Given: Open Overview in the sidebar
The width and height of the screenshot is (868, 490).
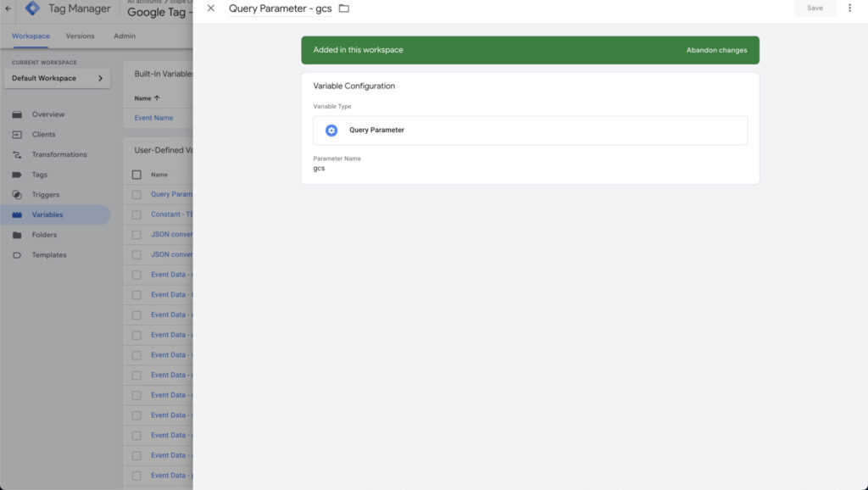Looking at the screenshot, I should pyautogui.click(x=47, y=114).
